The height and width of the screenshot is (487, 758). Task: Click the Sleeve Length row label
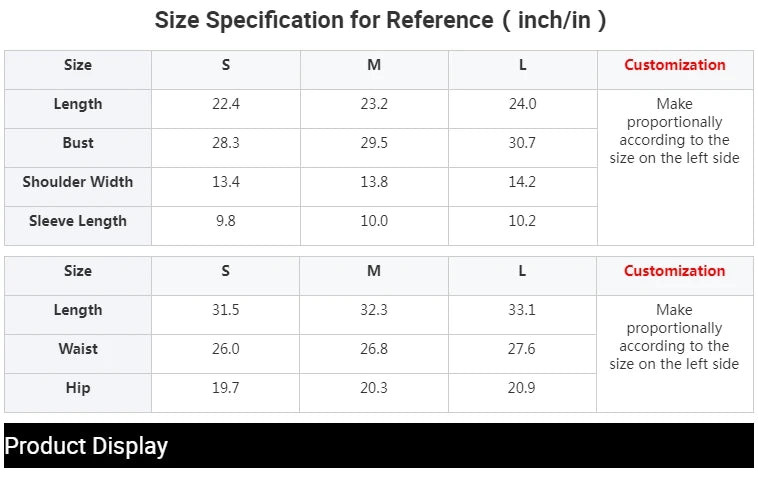click(x=78, y=221)
